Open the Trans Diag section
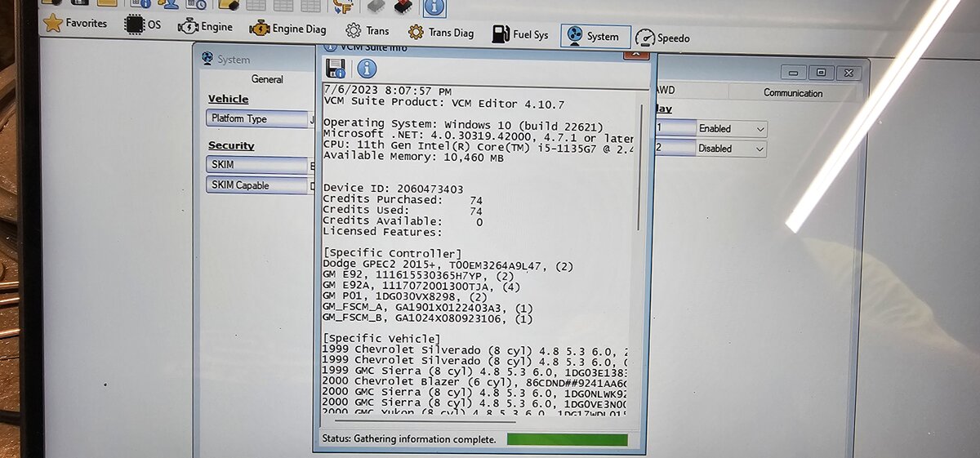Screen dimensions: 980x458 (x=441, y=33)
